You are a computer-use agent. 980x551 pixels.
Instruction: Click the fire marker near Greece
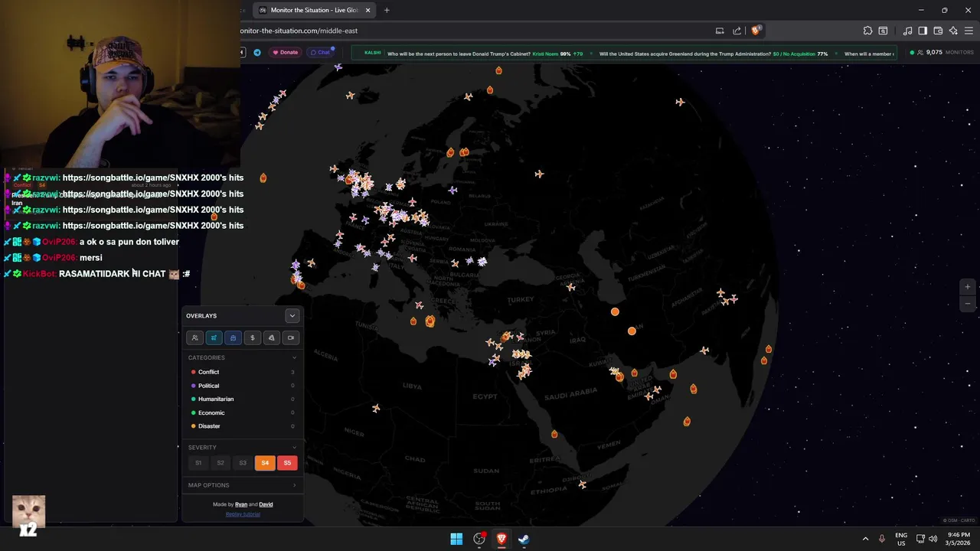point(430,321)
